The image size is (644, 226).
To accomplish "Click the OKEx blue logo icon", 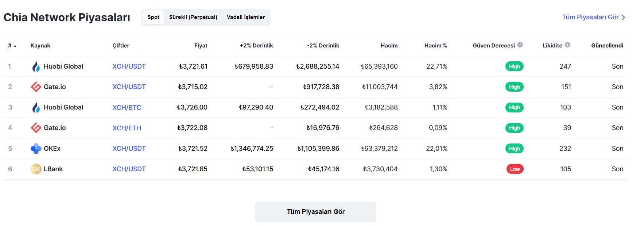I will [x=36, y=149].
